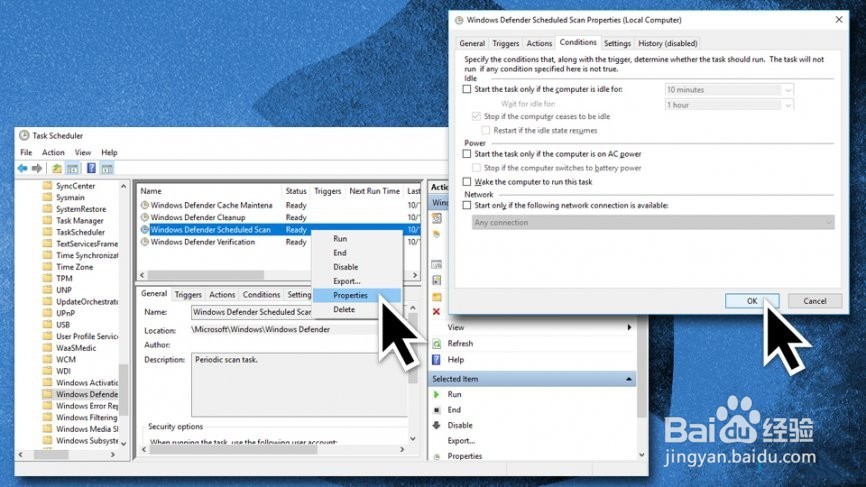866x487 pixels.
Task: Enable 'Start the task only if computer is idle'
Action: 467,89
